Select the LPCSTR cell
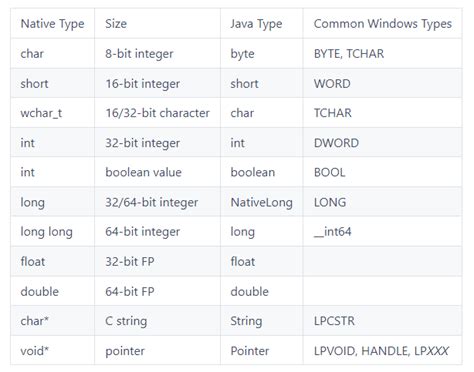Viewport: 474px width, 372px height. point(382,321)
